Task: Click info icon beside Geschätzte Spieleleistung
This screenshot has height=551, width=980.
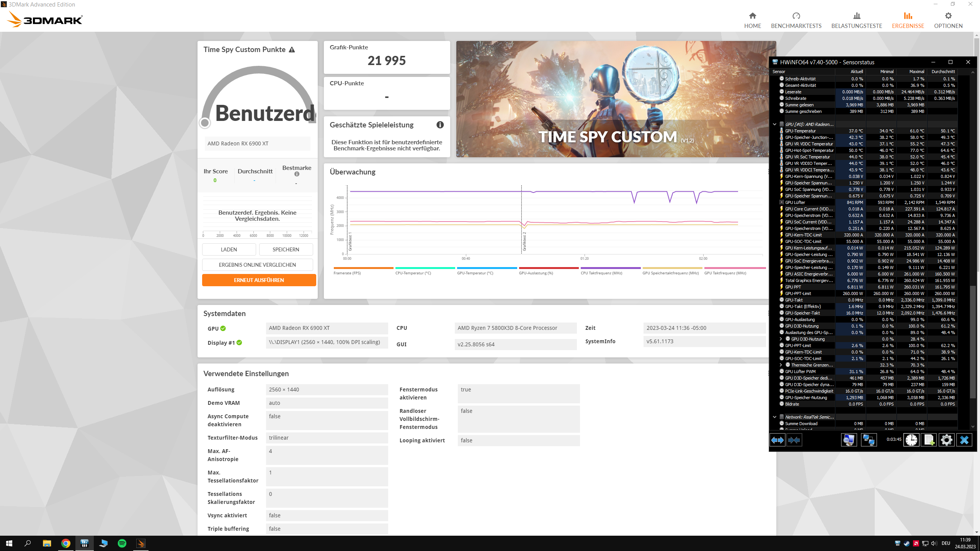Action: pyautogui.click(x=440, y=125)
